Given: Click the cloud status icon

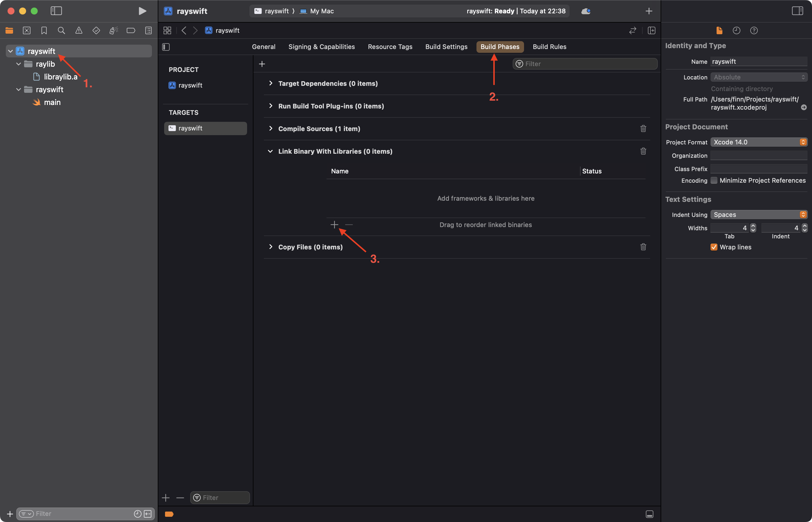Looking at the screenshot, I should [x=586, y=11].
